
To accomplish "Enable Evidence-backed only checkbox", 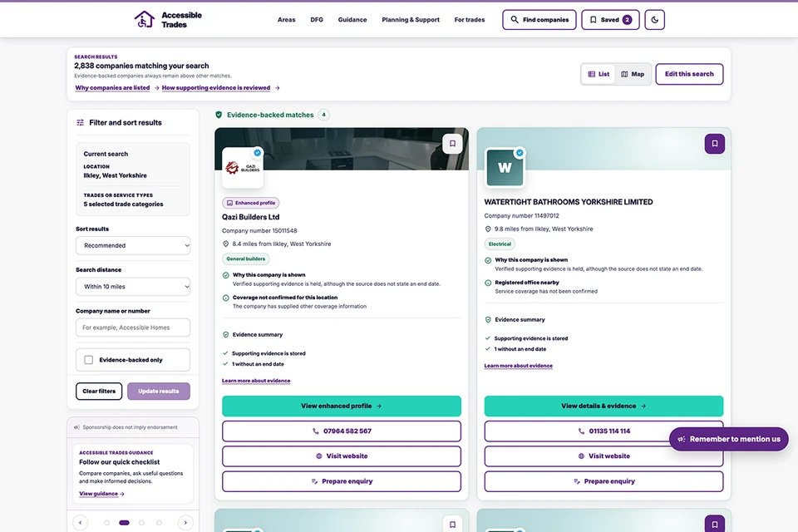I will click(x=89, y=360).
